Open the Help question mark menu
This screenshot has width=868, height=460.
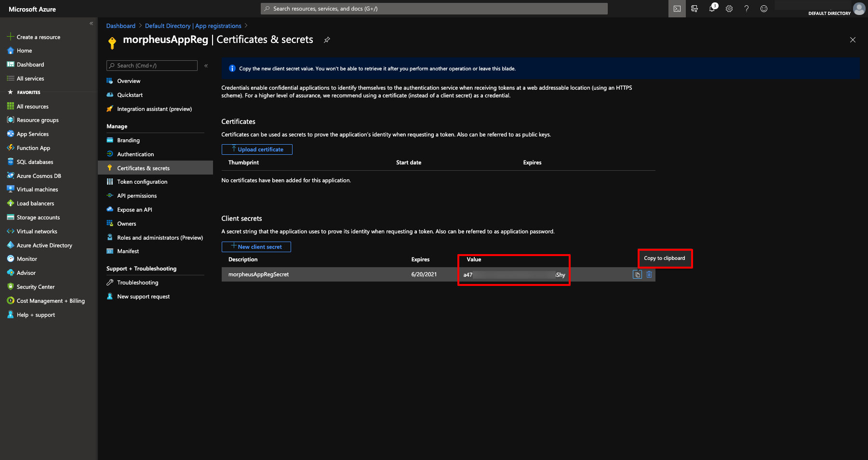tap(747, 8)
